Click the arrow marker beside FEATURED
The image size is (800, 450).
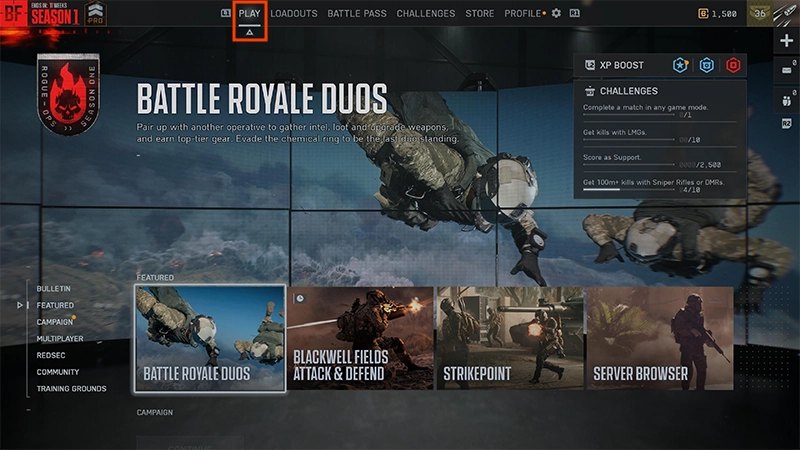coord(19,305)
